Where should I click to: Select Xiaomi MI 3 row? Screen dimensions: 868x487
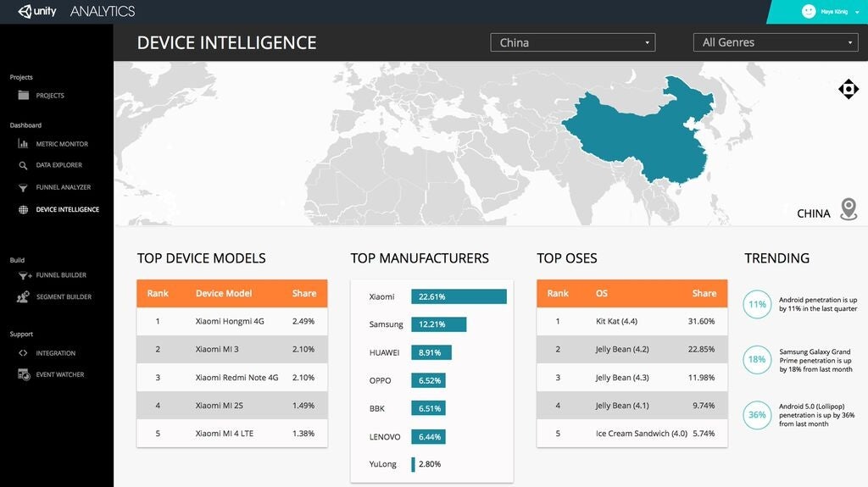(232, 349)
